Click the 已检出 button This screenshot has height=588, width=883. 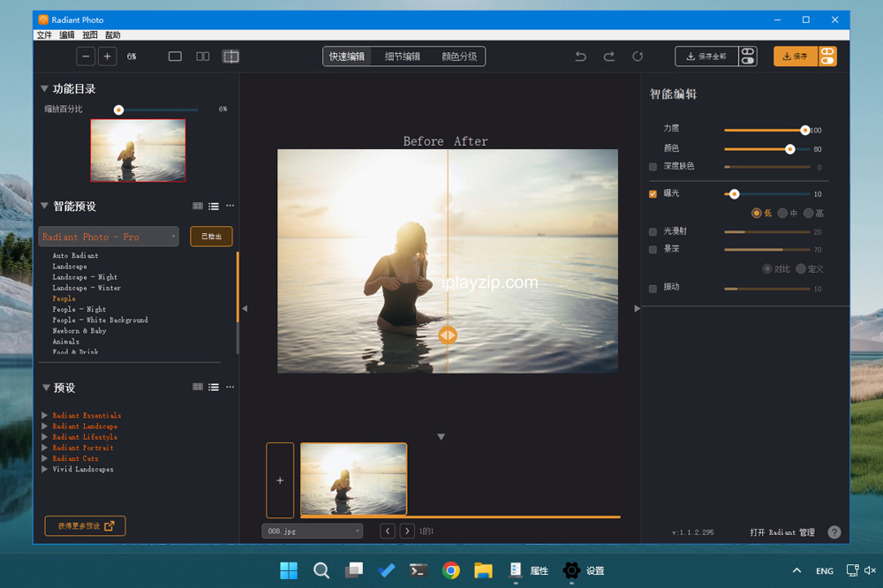coord(211,237)
